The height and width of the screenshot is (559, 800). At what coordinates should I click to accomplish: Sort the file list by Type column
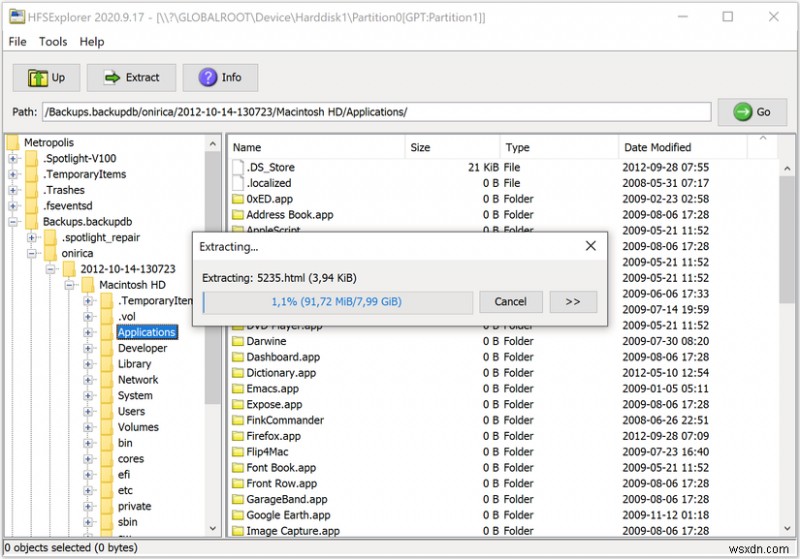559,147
